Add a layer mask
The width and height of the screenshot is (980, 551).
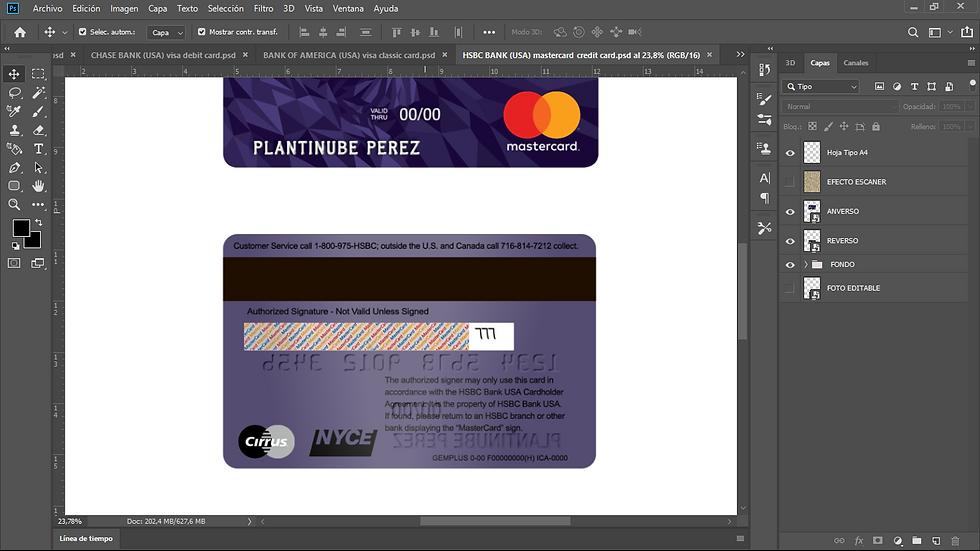[878, 540]
